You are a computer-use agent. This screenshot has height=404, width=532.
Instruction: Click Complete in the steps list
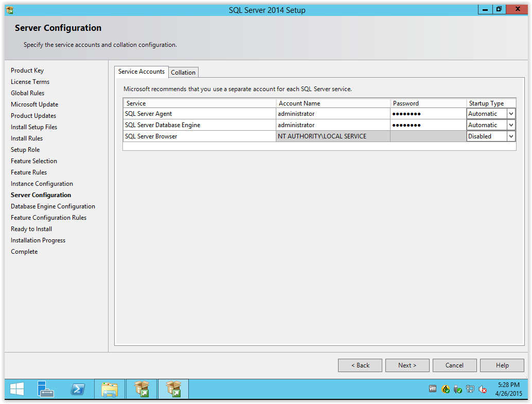(24, 252)
